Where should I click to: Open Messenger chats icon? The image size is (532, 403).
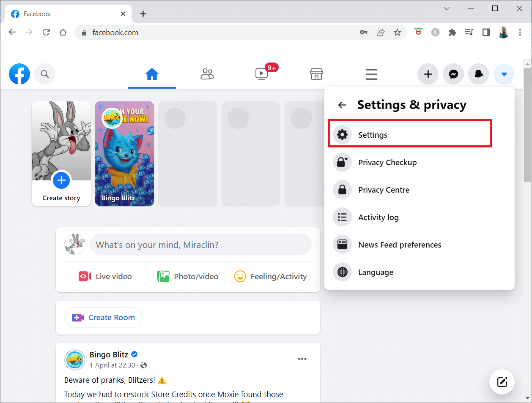point(453,74)
